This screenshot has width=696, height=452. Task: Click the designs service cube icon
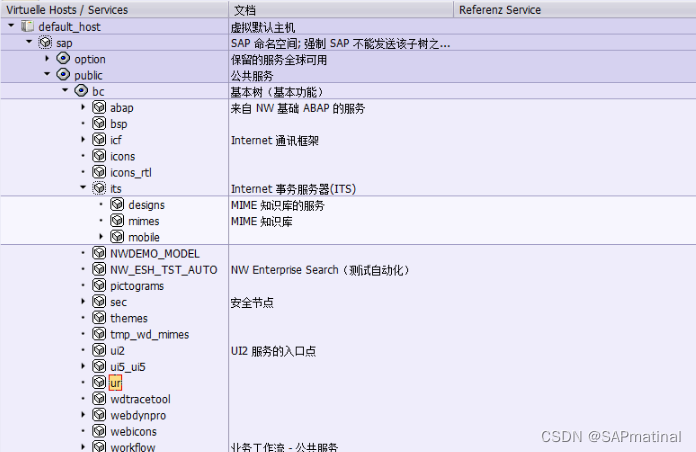[117, 204]
